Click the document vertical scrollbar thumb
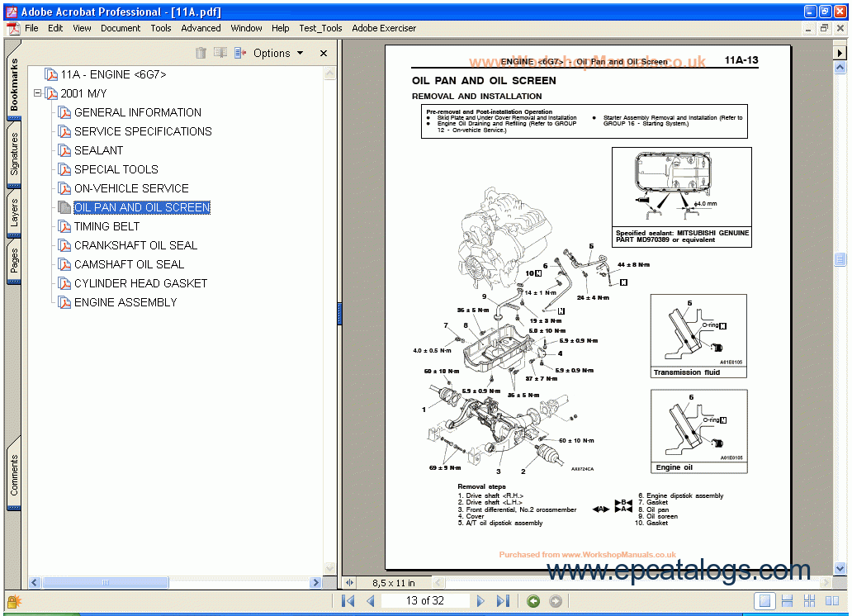The image size is (852, 616). pos(840,259)
